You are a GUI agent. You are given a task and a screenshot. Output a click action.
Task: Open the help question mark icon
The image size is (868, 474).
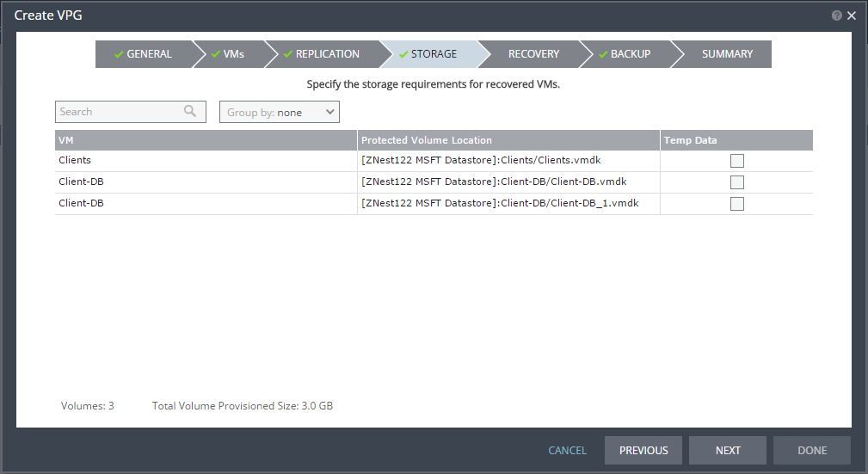[x=836, y=15]
